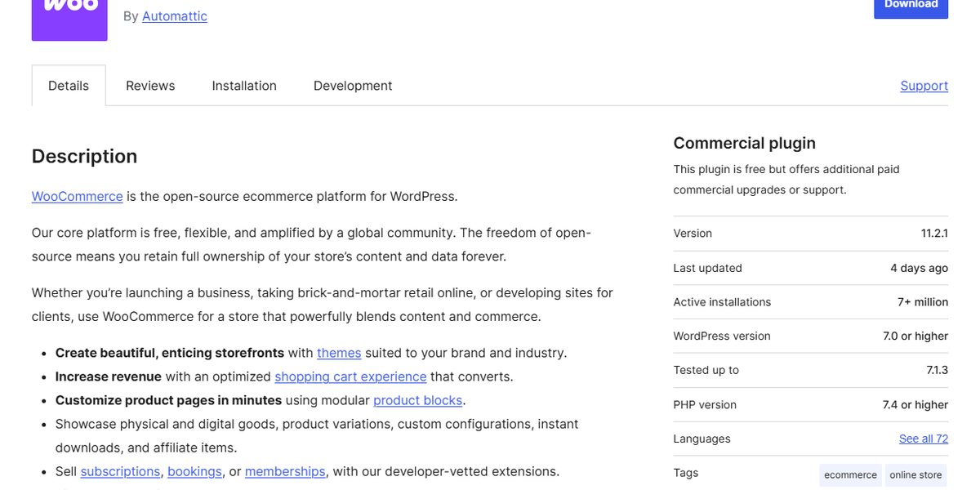The width and height of the screenshot is (980, 490).
Task: Click the 'Active installations' label
Action: coord(722,302)
